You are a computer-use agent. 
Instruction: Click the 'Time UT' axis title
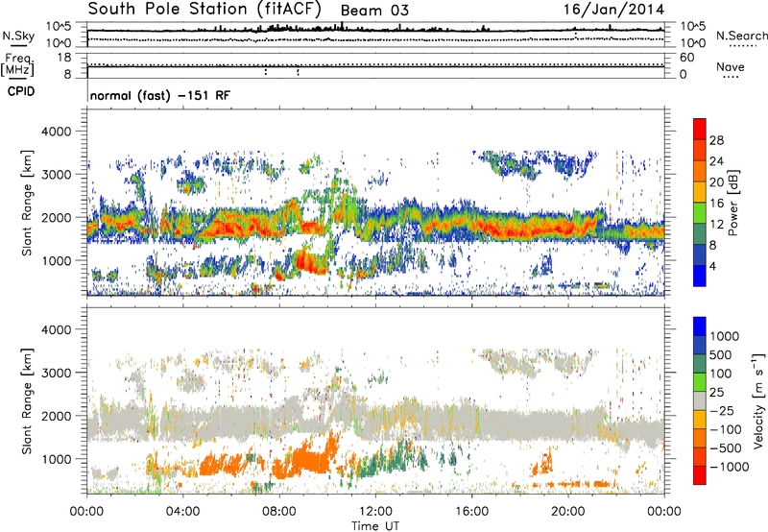[x=375, y=525]
